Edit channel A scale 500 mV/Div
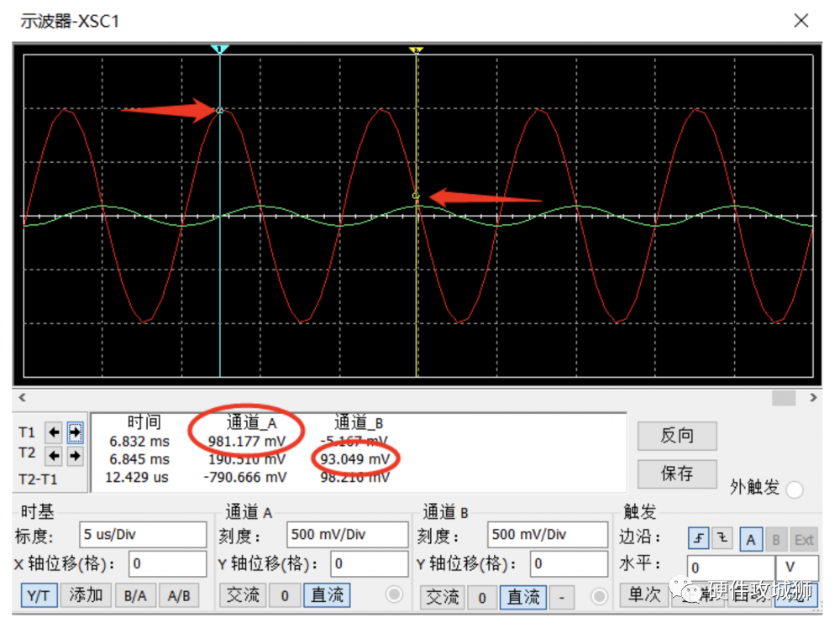840x628 pixels. tap(347, 534)
